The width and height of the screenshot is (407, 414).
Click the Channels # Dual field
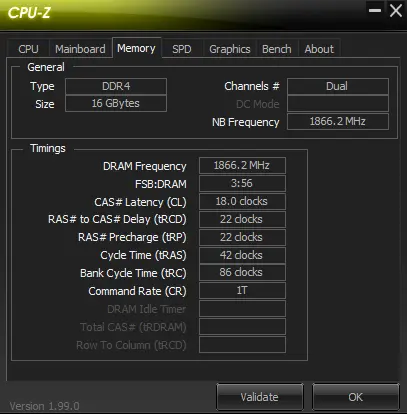[338, 86]
